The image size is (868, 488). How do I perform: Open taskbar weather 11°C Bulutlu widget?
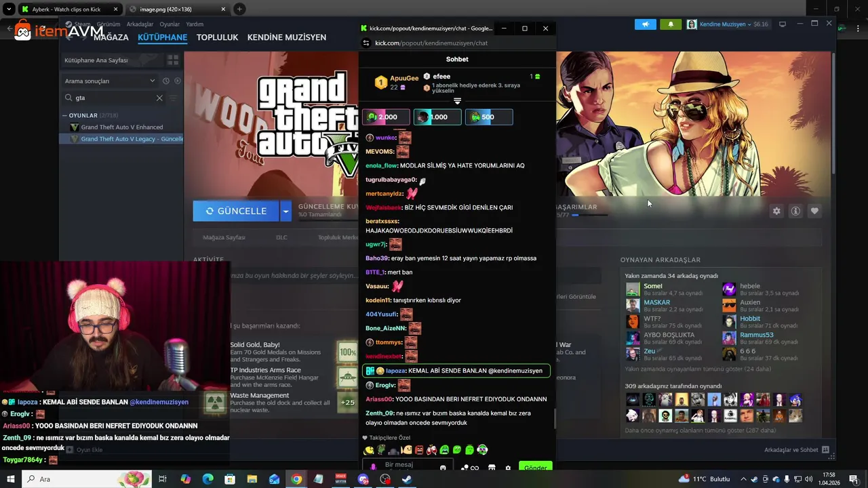point(704,479)
